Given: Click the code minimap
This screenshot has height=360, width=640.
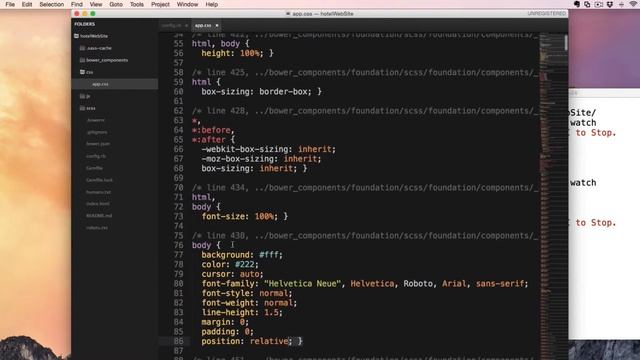Looking at the screenshot, I should point(551,196).
